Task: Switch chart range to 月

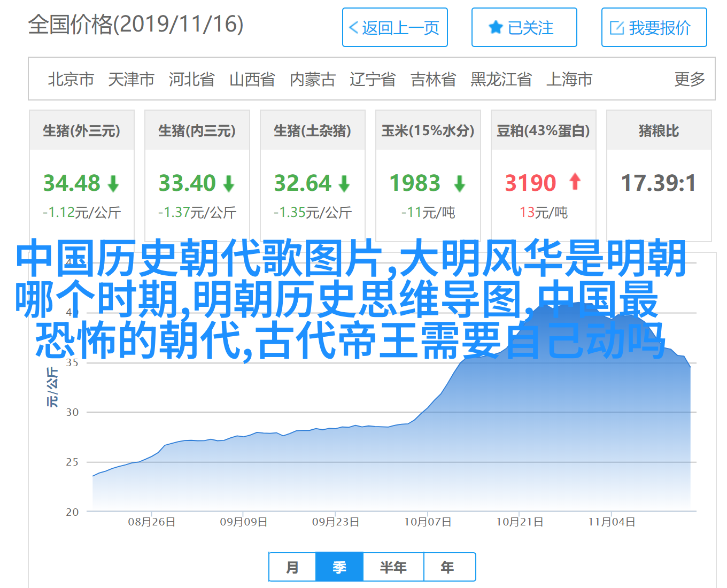Action: (x=292, y=567)
